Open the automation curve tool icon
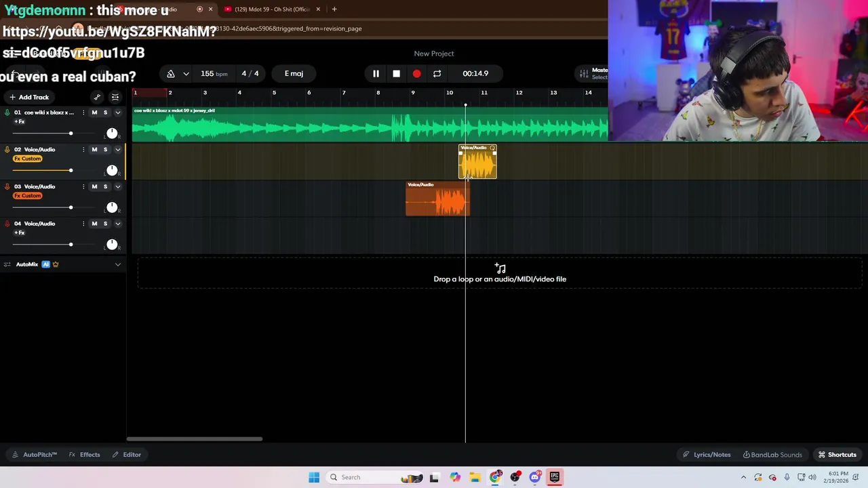Screen dimensions: 868x488 tap(97, 97)
